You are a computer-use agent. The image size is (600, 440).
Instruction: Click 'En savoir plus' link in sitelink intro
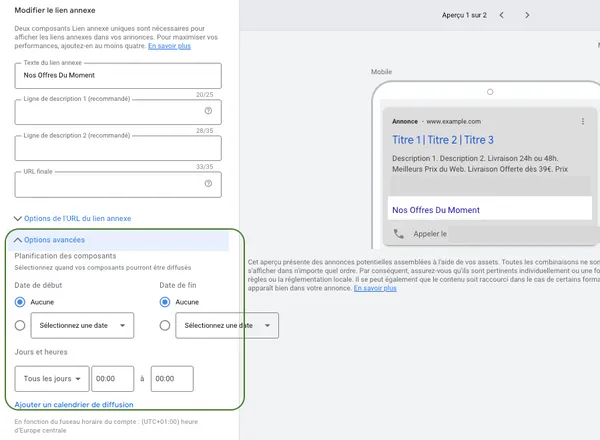[x=169, y=46]
